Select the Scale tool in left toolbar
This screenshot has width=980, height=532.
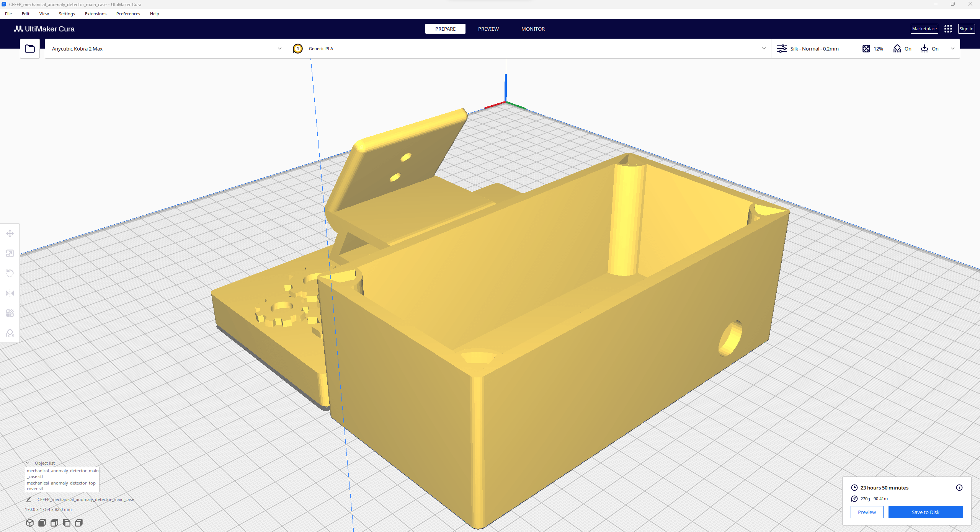click(10, 253)
